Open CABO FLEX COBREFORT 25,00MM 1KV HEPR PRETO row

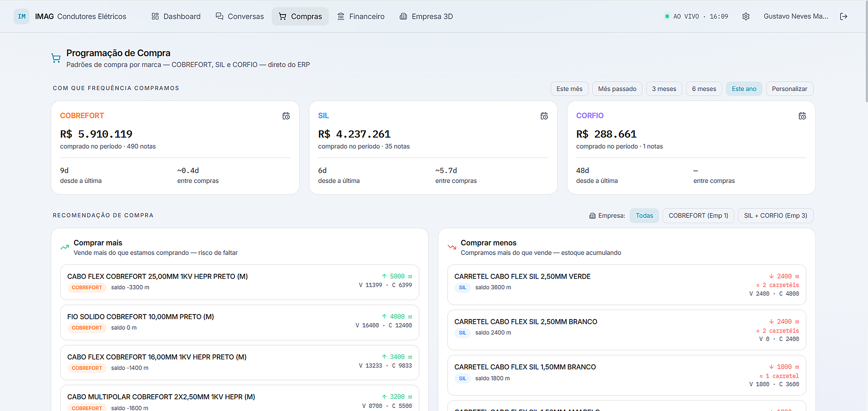240,282
